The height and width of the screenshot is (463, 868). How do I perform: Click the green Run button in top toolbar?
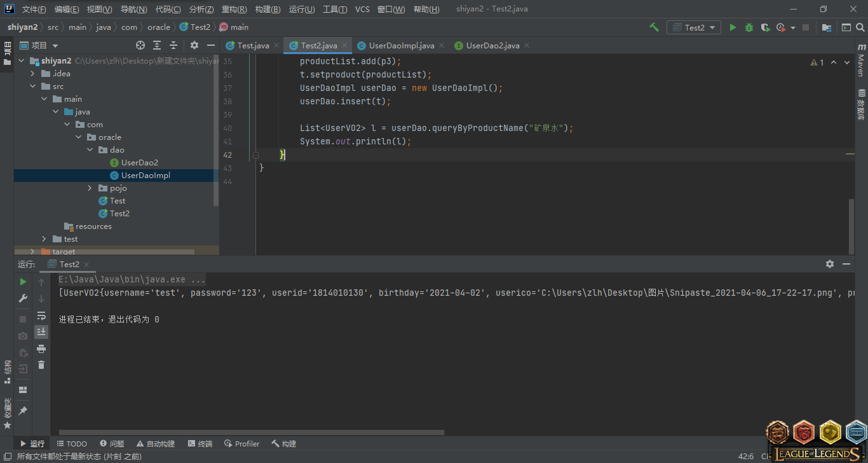pyautogui.click(x=733, y=27)
